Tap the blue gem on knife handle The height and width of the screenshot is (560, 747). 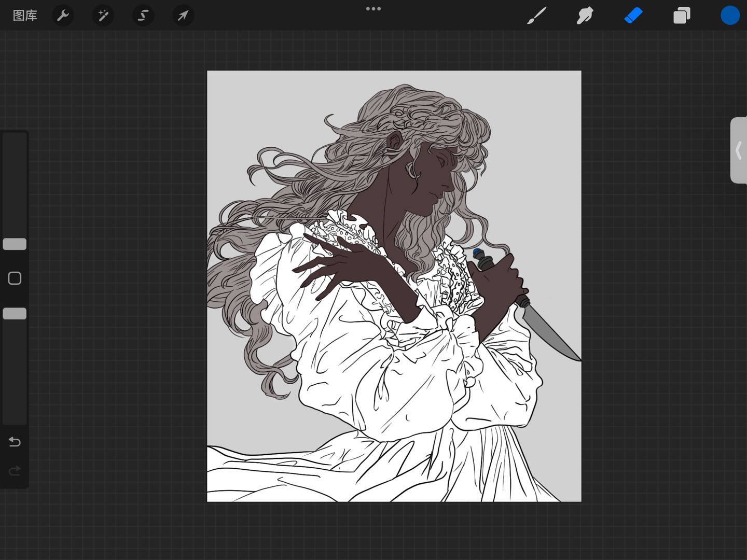pos(476,253)
